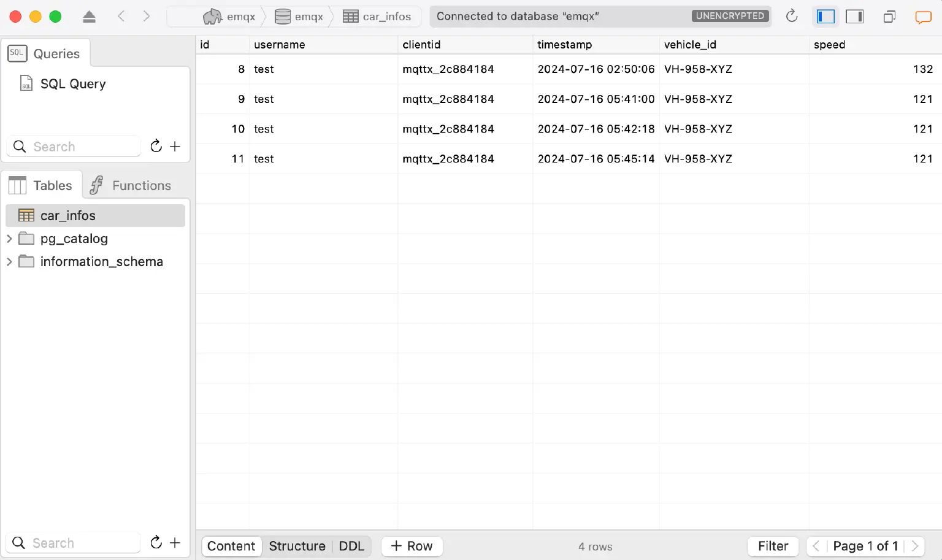Reload the tables list with refresh icon
The height and width of the screenshot is (560, 942).
[156, 543]
